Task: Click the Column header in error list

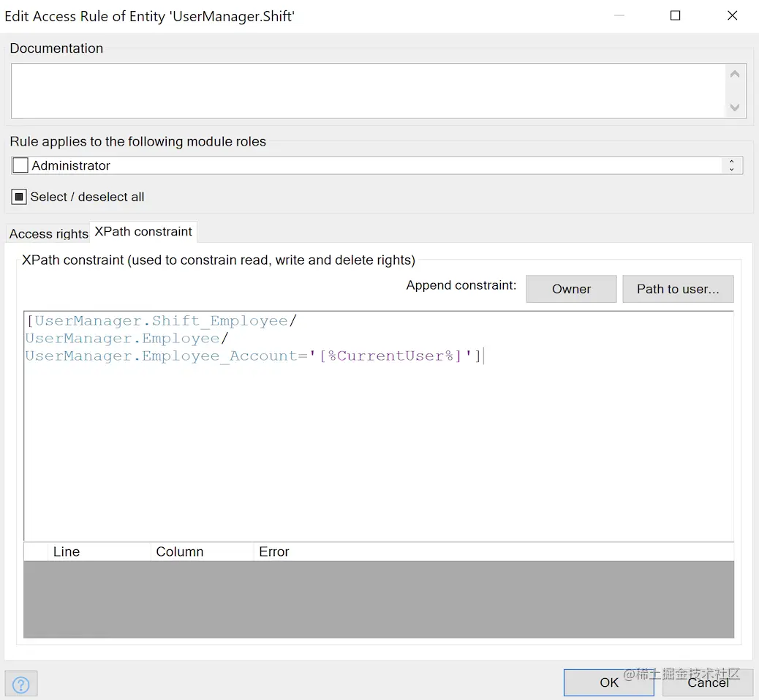Action: click(202, 552)
